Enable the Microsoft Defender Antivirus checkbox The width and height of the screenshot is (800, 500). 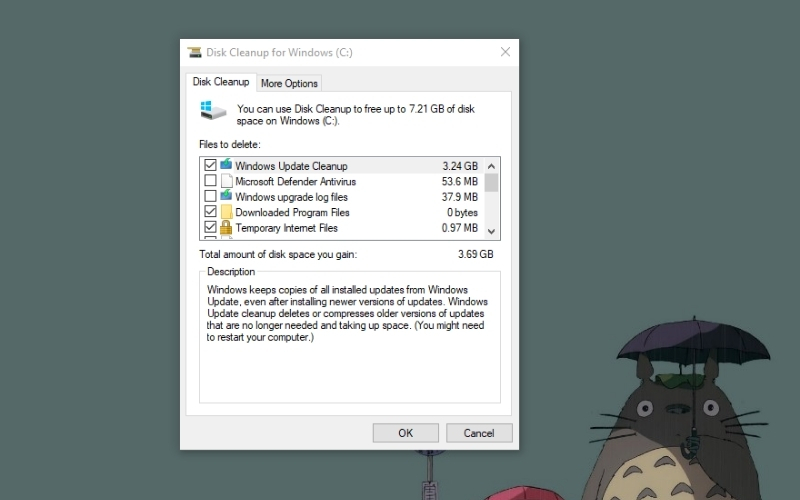[x=210, y=181]
